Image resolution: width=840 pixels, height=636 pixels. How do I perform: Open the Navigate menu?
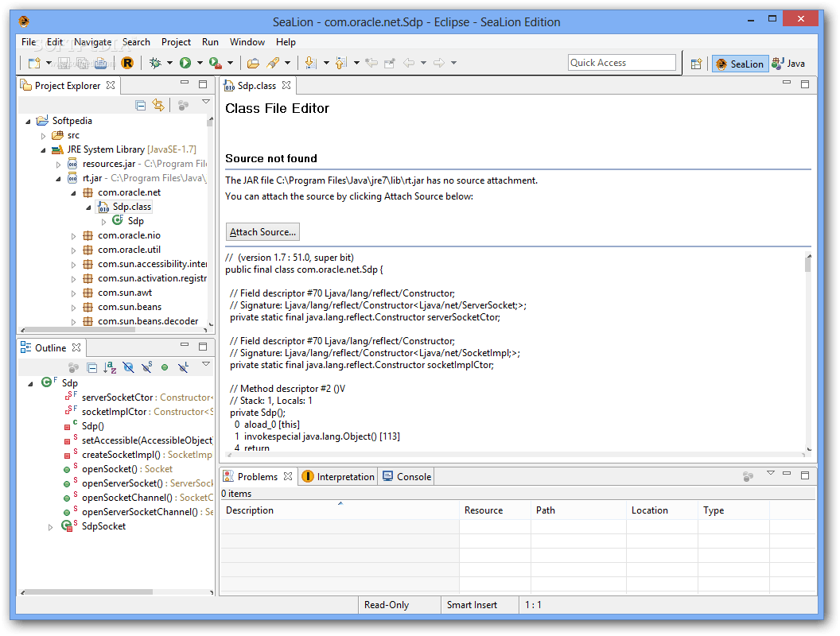click(x=93, y=42)
